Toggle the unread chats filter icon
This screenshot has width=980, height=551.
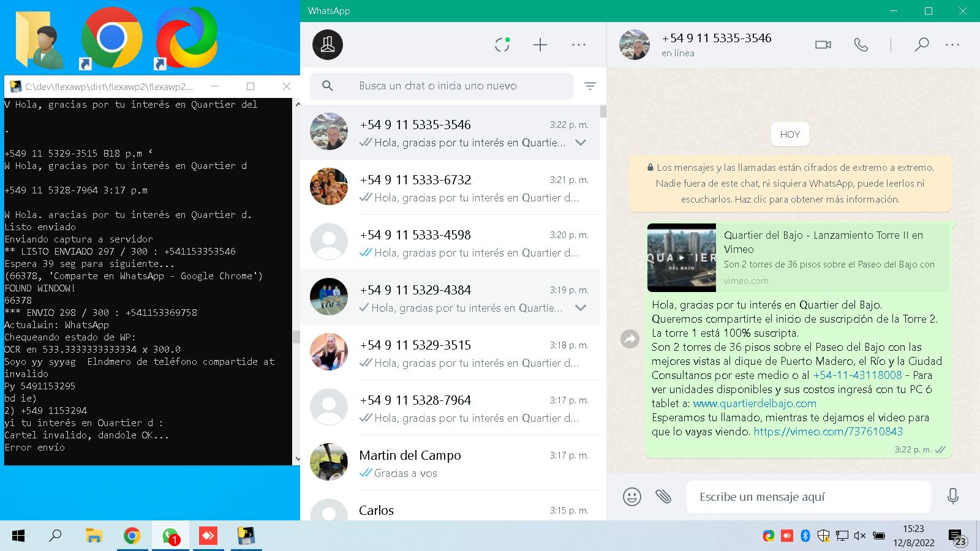pos(590,86)
